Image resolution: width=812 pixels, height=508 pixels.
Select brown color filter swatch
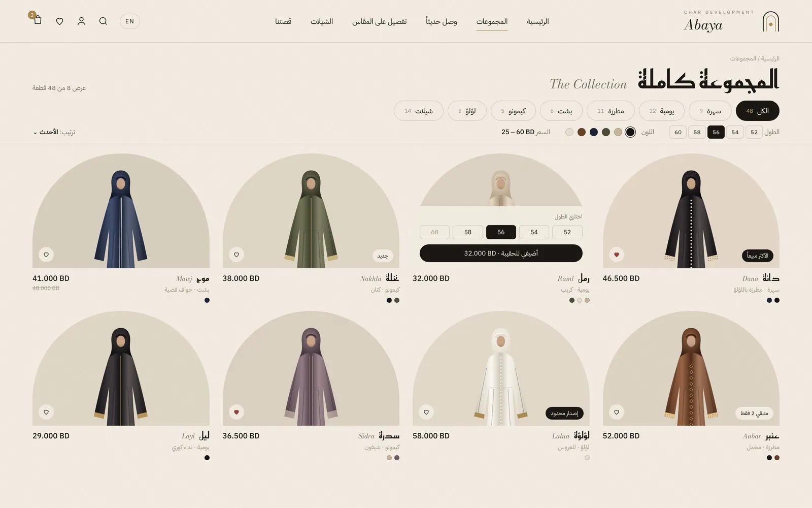[x=582, y=132]
